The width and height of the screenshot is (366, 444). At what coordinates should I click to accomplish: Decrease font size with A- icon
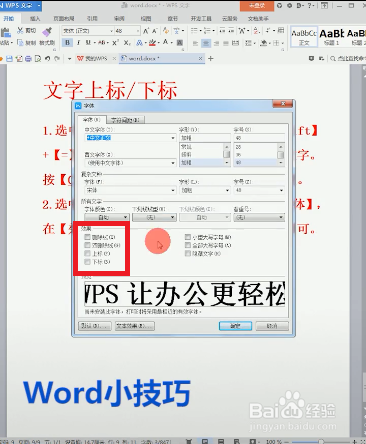point(154,31)
